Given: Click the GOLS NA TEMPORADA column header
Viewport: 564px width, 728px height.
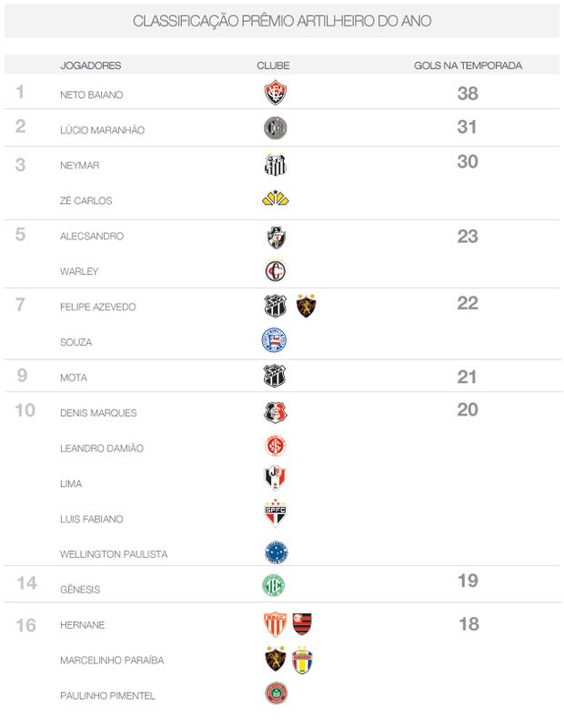Looking at the screenshot, I should click(x=468, y=66).
